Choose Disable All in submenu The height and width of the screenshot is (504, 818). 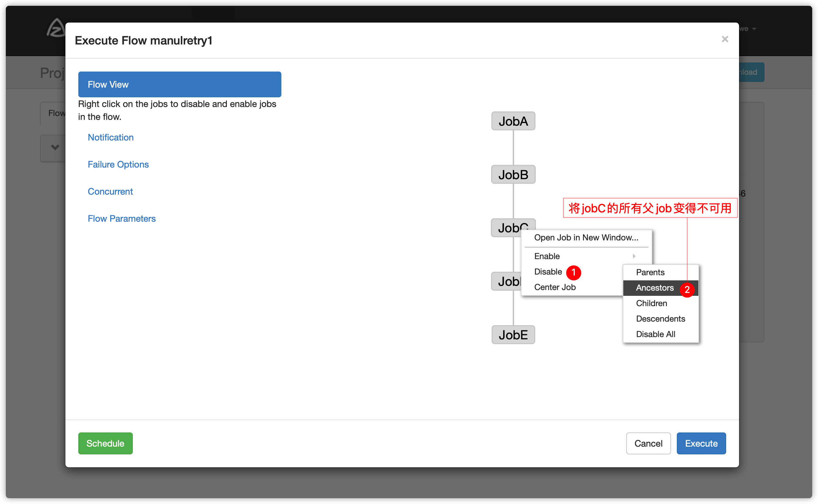(x=661, y=334)
